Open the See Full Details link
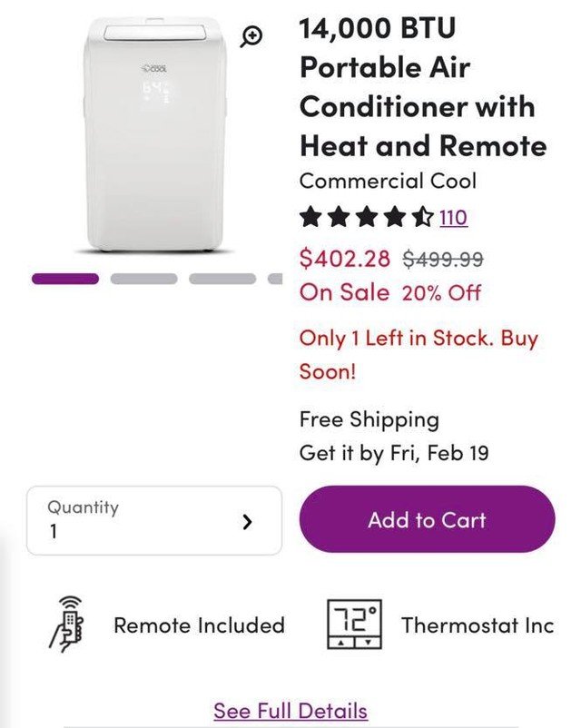 coord(290,711)
